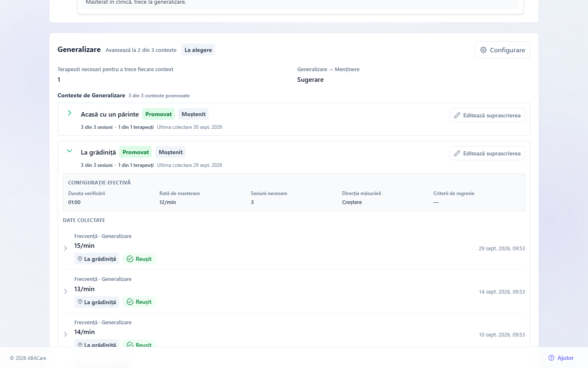588x368 pixels.
Task: Click the '12/min' mastery rate value
Action: (168, 202)
